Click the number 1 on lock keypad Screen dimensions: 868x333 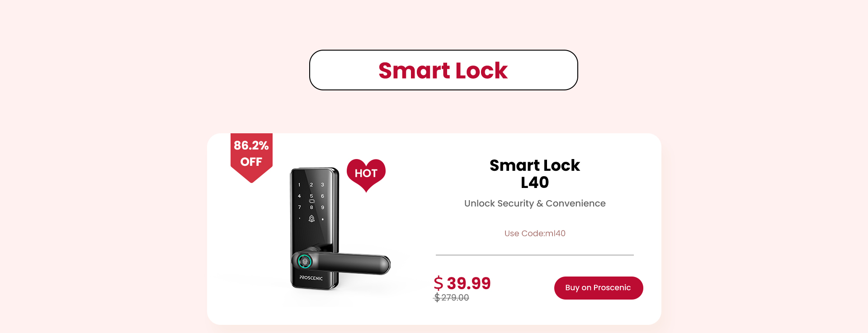299,185
